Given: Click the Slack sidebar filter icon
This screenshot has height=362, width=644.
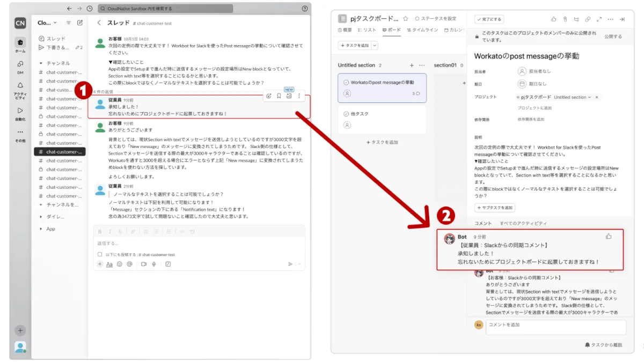Looking at the screenshot, I should [68, 23].
